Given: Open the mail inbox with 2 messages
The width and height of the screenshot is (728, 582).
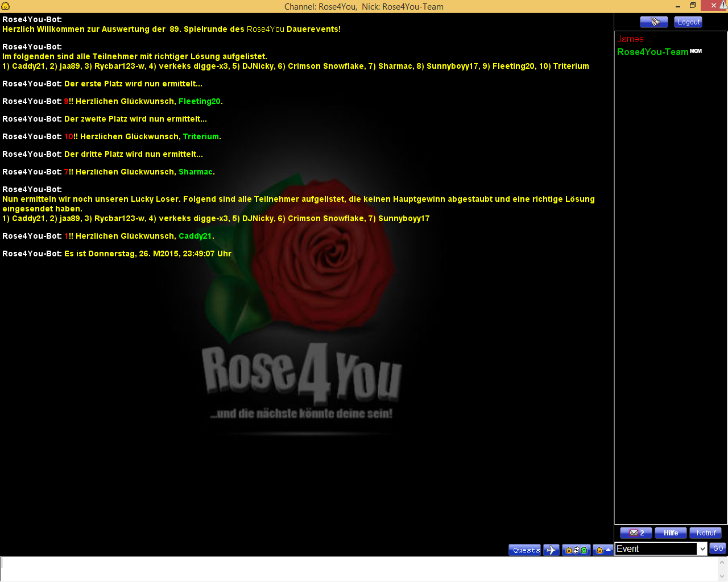Looking at the screenshot, I should click(x=636, y=533).
